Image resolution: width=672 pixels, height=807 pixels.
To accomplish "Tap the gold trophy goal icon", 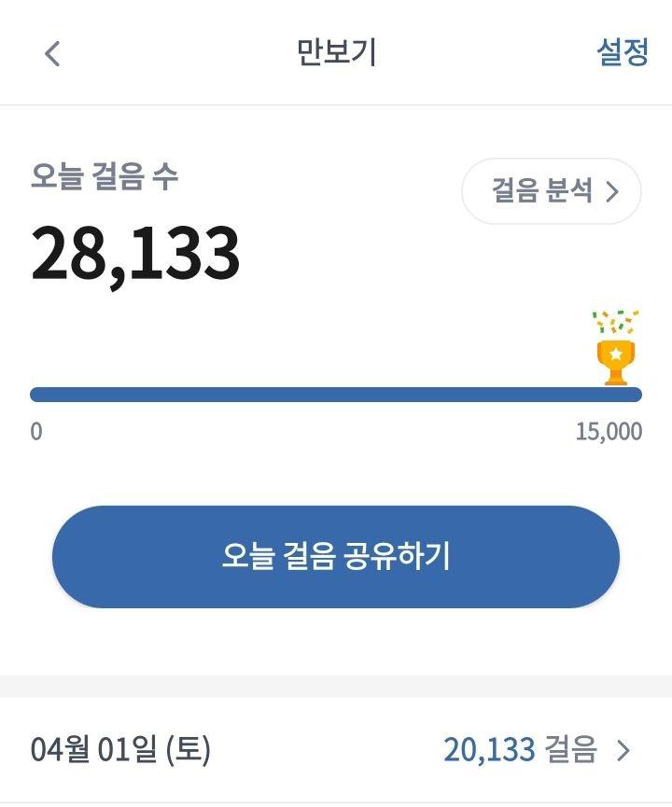I will point(616,362).
